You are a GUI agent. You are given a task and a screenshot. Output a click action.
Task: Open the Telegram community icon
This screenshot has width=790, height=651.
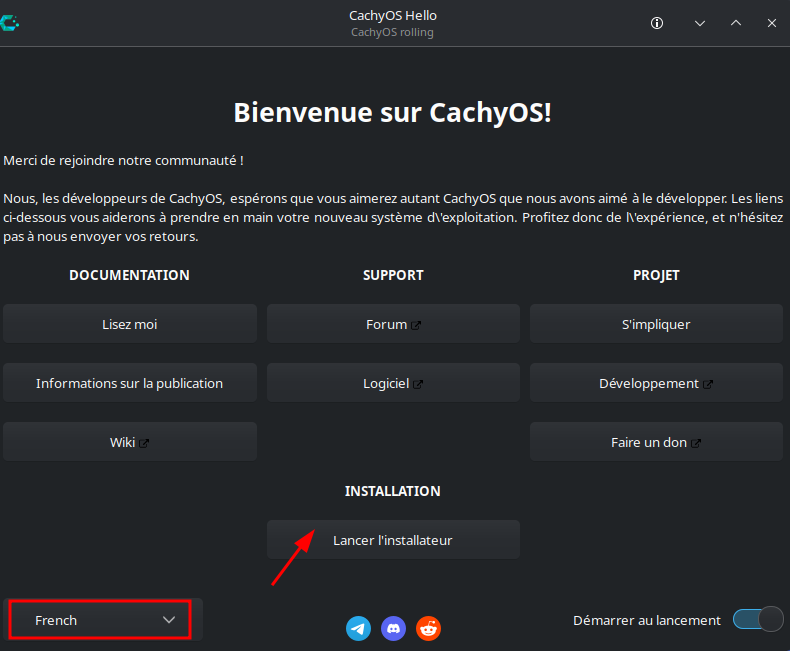(x=358, y=628)
